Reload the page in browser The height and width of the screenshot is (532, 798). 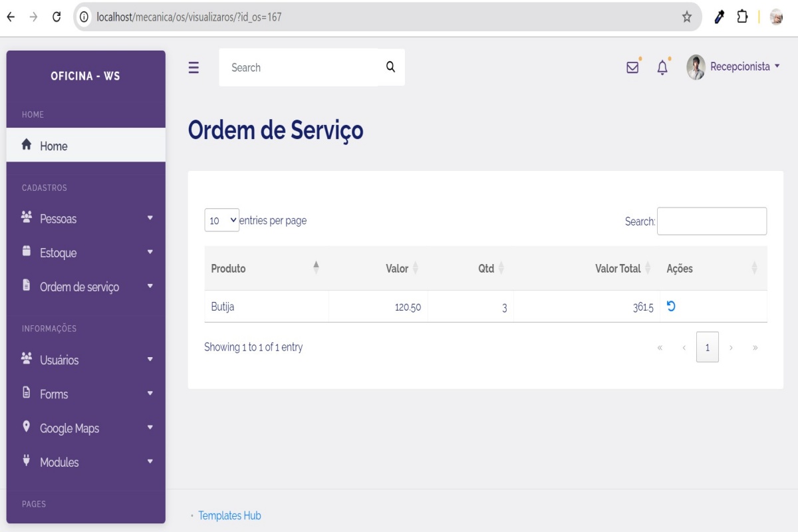[57, 17]
